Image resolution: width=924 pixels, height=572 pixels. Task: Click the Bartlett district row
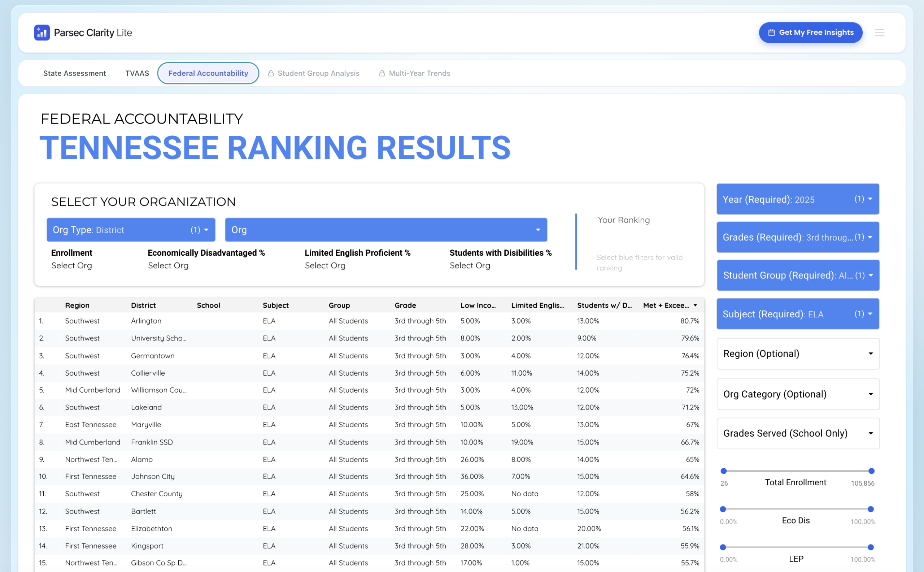pos(369,511)
